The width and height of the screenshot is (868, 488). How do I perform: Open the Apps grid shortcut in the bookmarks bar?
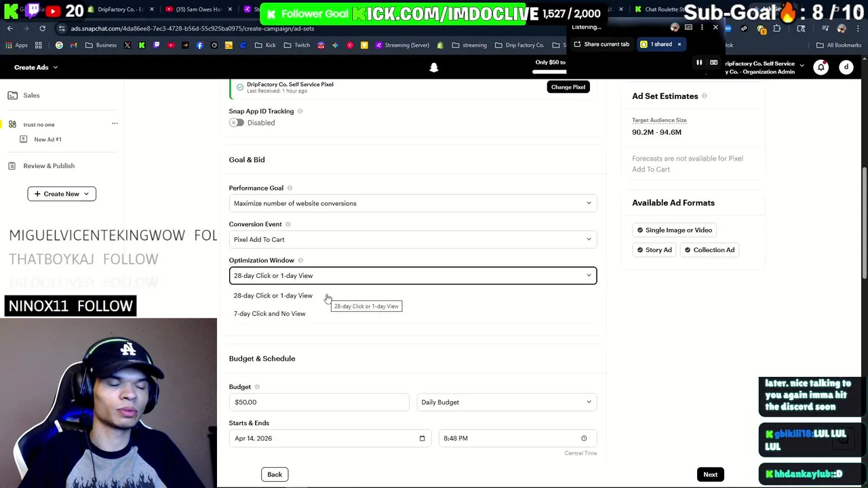coord(18,45)
